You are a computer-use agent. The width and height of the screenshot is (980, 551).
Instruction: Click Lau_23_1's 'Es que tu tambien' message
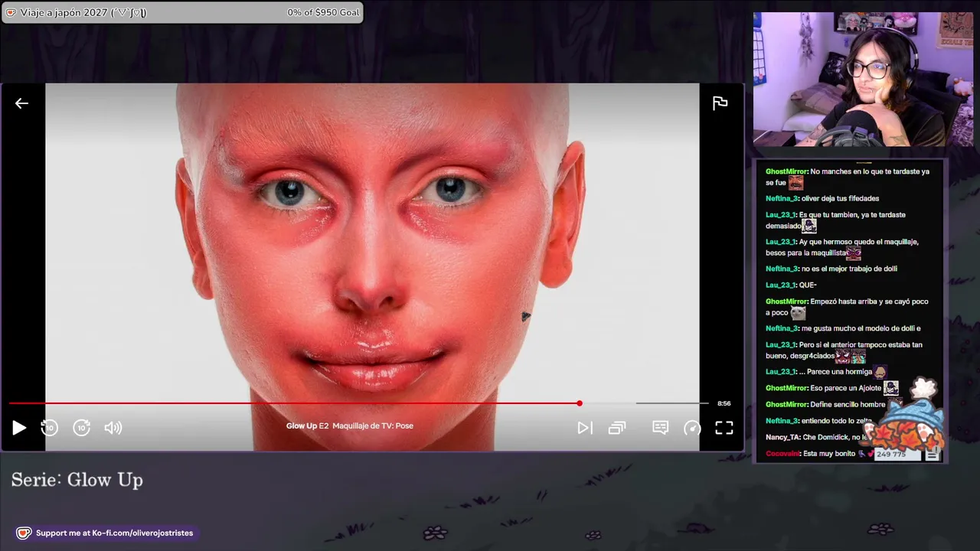836,220
